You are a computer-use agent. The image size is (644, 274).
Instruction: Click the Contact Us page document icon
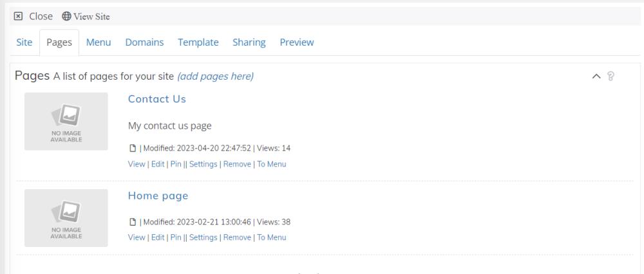(133, 149)
